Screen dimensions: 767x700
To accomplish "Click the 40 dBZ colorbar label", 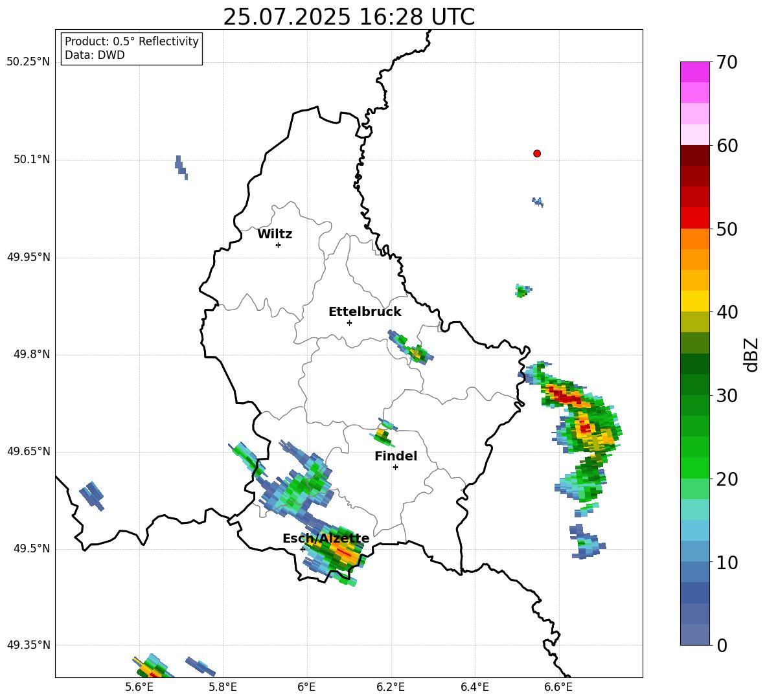I will [726, 312].
